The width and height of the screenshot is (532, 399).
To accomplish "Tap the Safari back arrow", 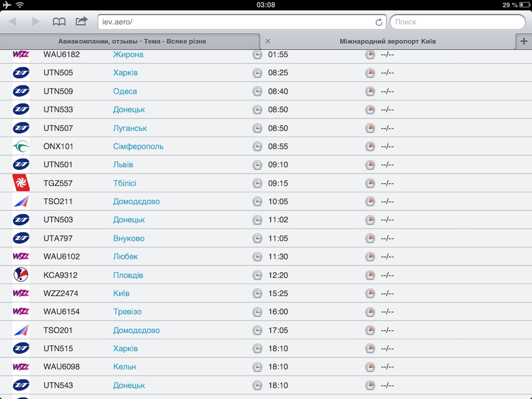I will [13, 22].
